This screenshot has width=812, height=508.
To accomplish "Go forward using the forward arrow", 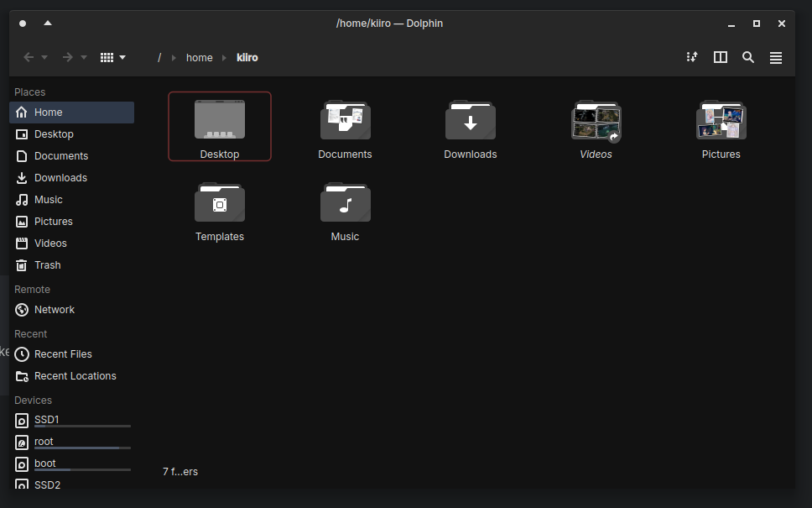I will [67, 58].
